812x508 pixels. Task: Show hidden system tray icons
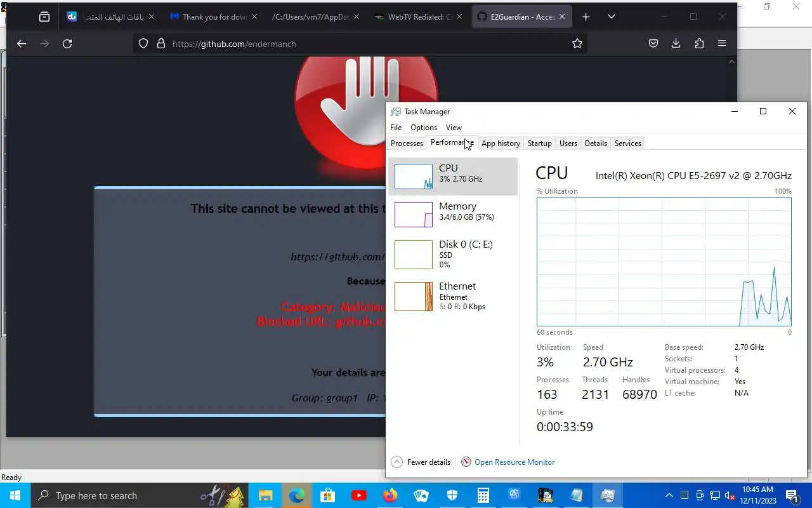[x=669, y=495]
